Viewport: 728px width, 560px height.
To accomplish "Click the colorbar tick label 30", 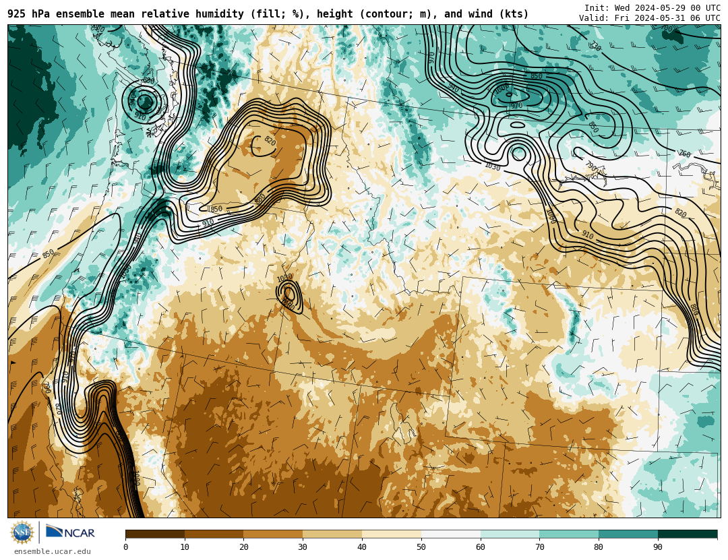I will tap(303, 547).
